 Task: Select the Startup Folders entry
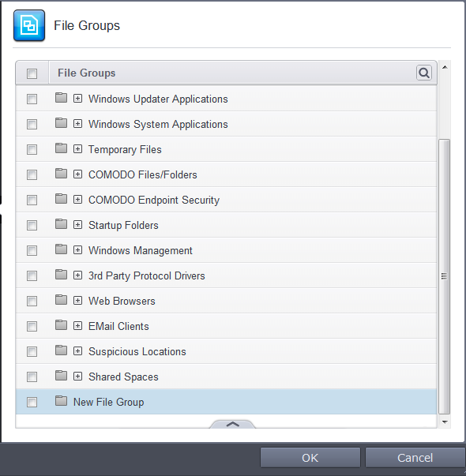point(123,225)
